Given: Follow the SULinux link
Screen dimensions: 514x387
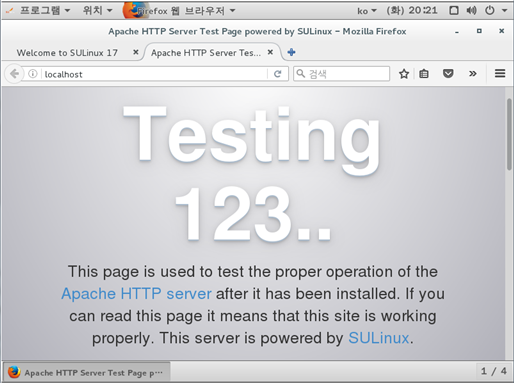Looking at the screenshot, I should pyautogui.click(x=379, y=338).
